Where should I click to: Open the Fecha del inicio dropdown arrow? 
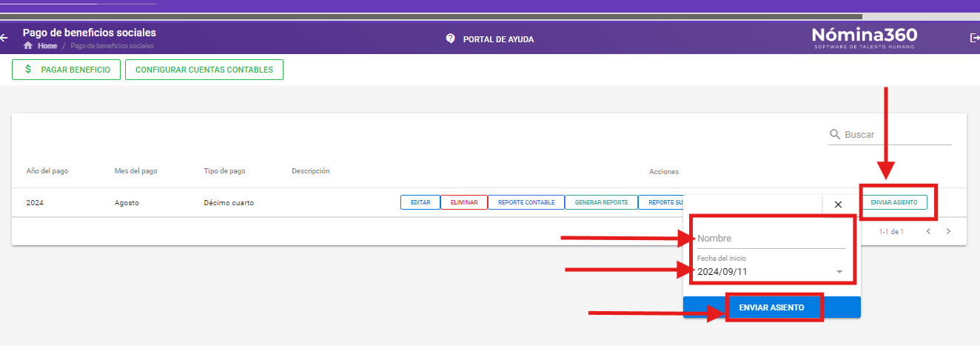click(839, 272)
